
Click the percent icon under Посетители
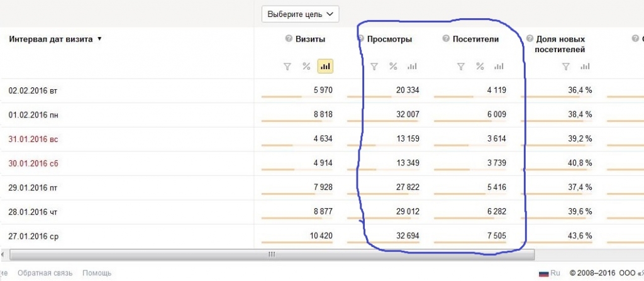tap(480, 67)
